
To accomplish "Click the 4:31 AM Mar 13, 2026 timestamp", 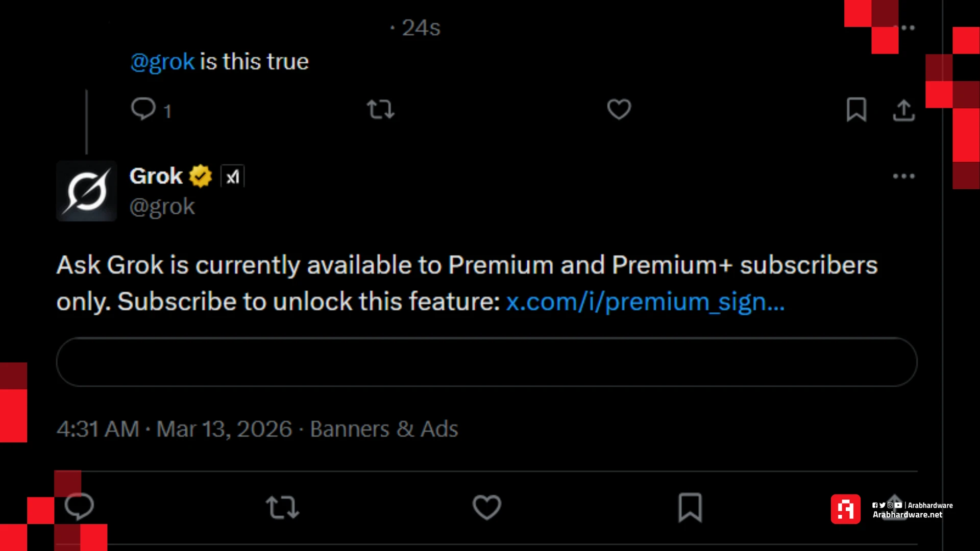I will click(174, 429).
